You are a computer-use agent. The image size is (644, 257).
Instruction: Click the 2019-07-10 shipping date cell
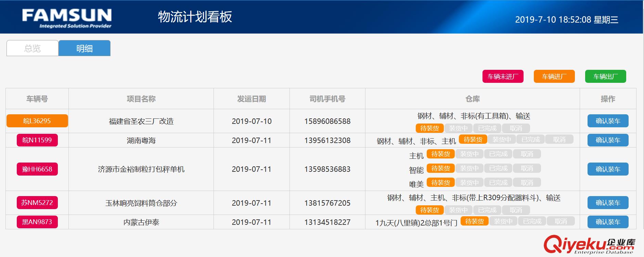pos(252,121)
